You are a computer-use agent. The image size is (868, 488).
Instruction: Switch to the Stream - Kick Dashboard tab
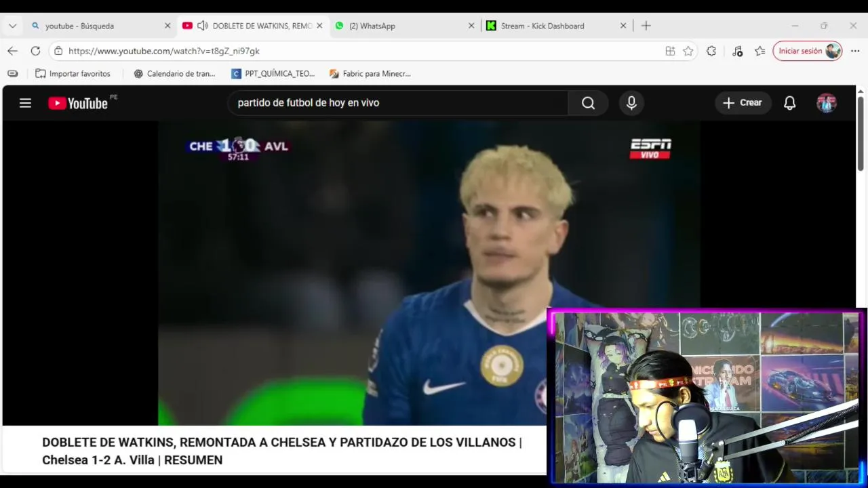click(x=556, y=26)
